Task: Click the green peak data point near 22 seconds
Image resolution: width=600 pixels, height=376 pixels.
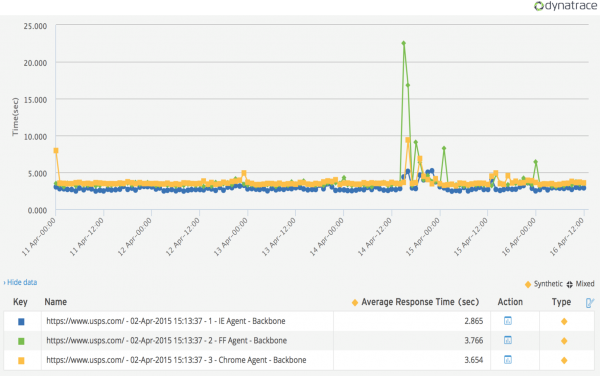Action: (x=404, y=43)
